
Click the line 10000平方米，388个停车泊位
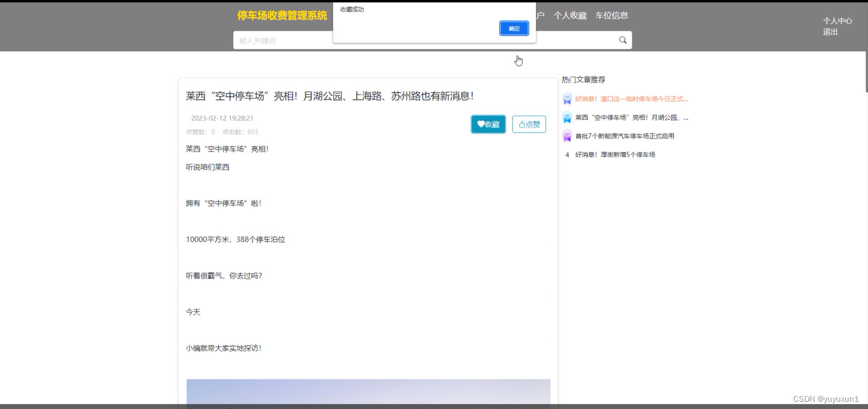tap(235, 240)
